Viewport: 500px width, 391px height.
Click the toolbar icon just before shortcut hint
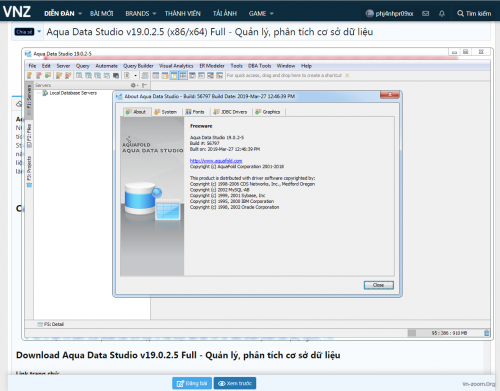[x=219, y=76]
